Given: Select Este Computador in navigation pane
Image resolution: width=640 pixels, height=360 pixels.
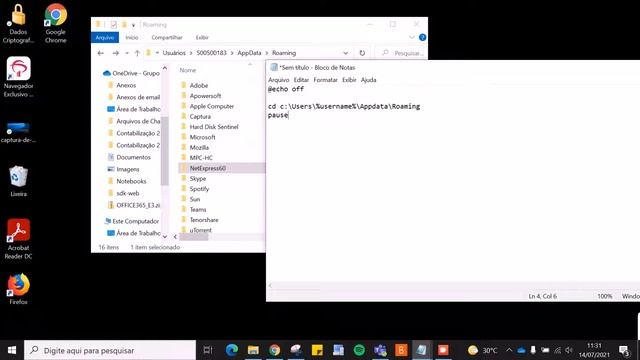Looking at the screenshot, I should (x=132, y=221).
